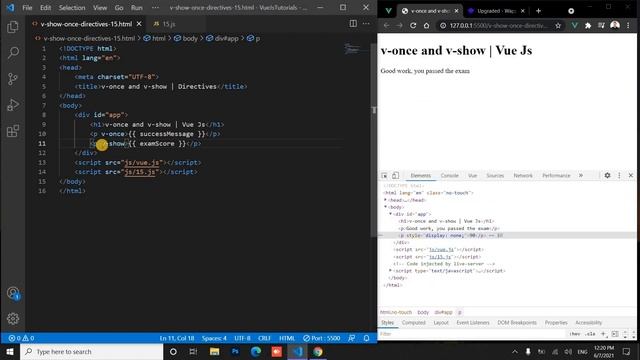The width and height of the screenshot is (640, 360).
Task: Switch to DevTools Network tab
Action: [x=523, y=176]
